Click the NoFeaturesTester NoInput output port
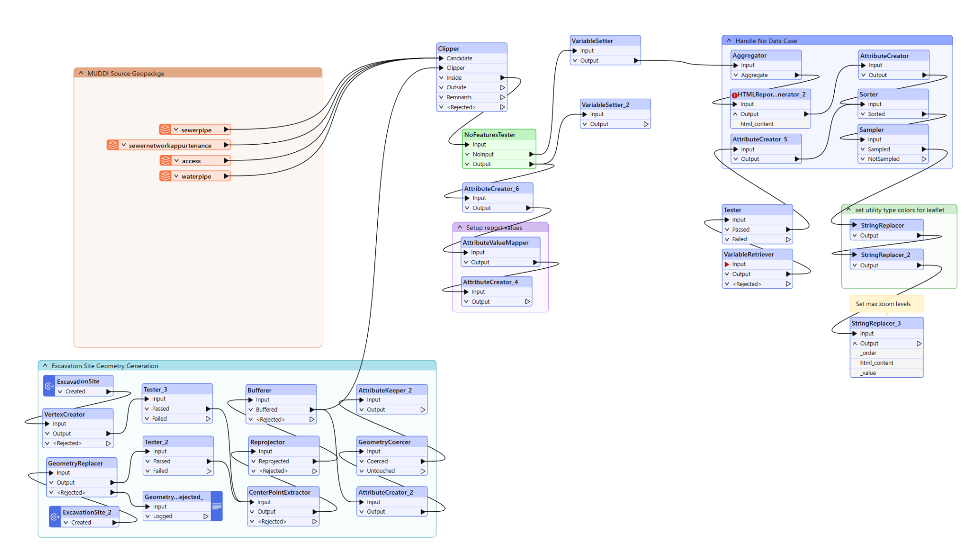978x560 pixels. tap(532, 154)
